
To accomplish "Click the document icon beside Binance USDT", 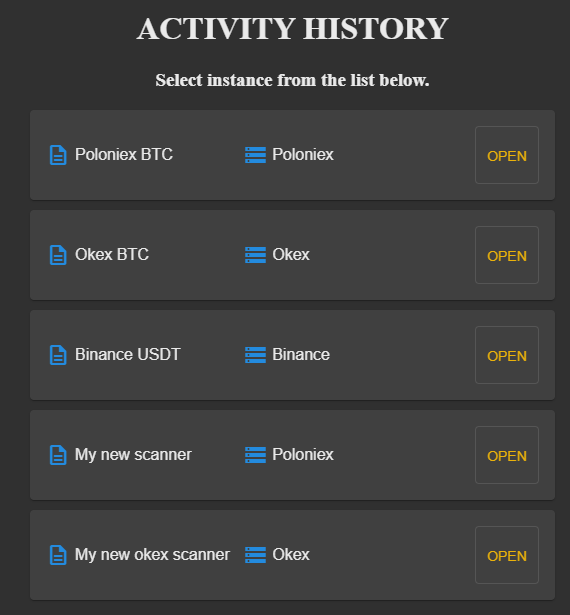I will coord(58,355).
